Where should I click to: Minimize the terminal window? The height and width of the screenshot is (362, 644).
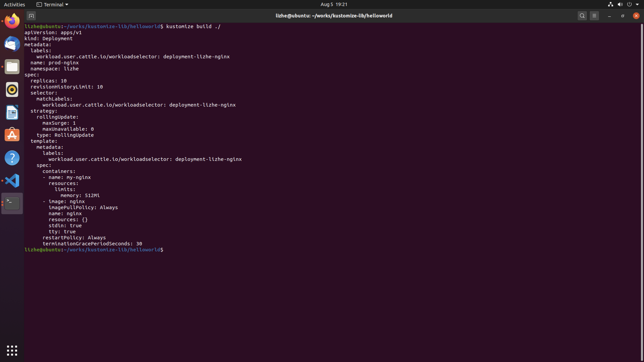click(x=609, y=16)
